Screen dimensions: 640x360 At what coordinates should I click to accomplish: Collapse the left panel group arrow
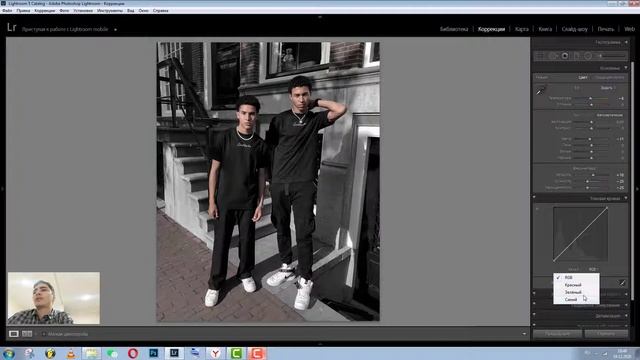pyautogui.click(x=2, y=189)
